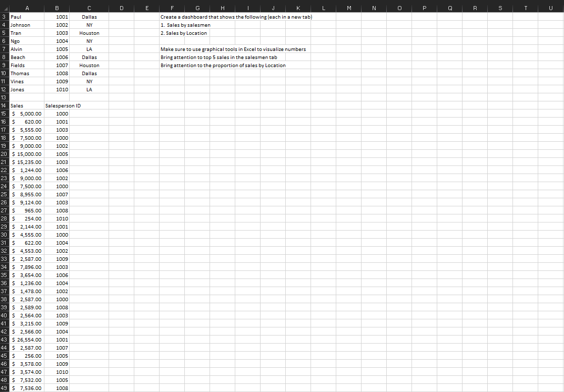Select row 49 header
Viewport: 564px width, 392px height.
pyautogui.click(x=4, y=388)
